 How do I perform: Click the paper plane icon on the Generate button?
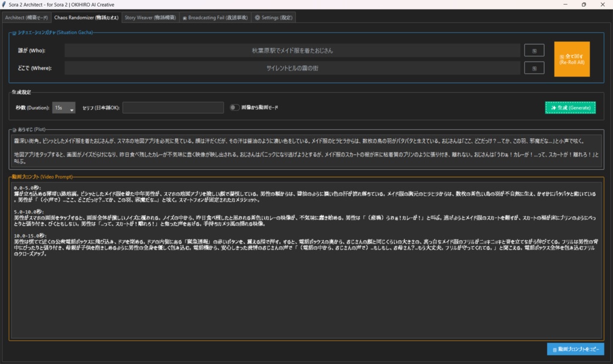tap(554, 107)
